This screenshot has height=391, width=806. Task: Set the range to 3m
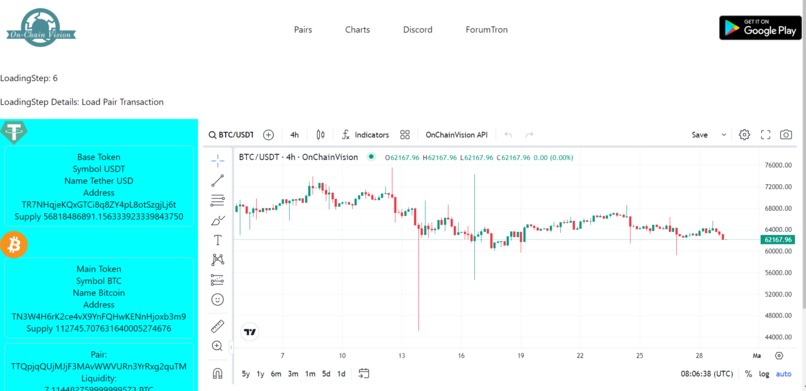[293, 374]
